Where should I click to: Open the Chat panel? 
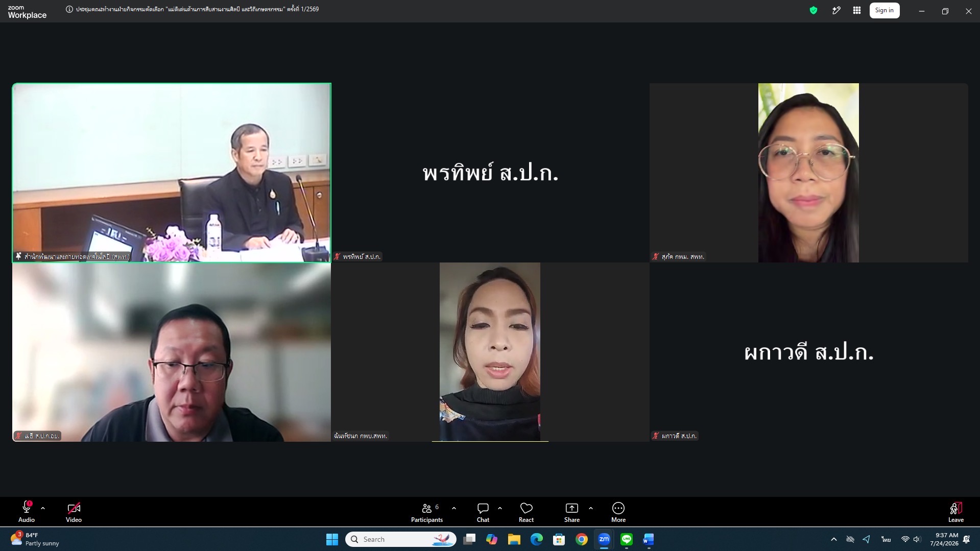coord(483,512)
